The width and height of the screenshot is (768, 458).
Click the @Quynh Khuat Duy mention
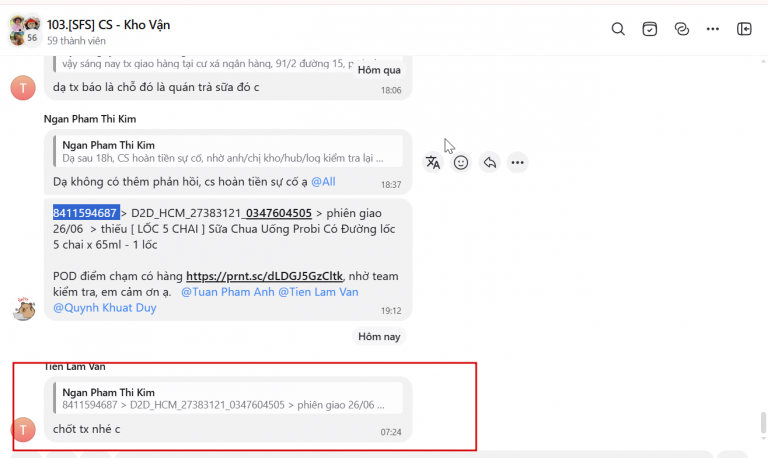pyautogui.click(x=105, y=308)
